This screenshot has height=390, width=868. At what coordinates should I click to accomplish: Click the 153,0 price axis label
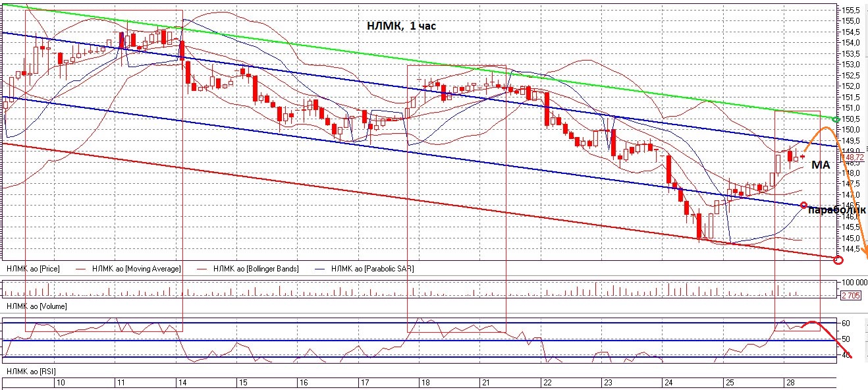852,65
